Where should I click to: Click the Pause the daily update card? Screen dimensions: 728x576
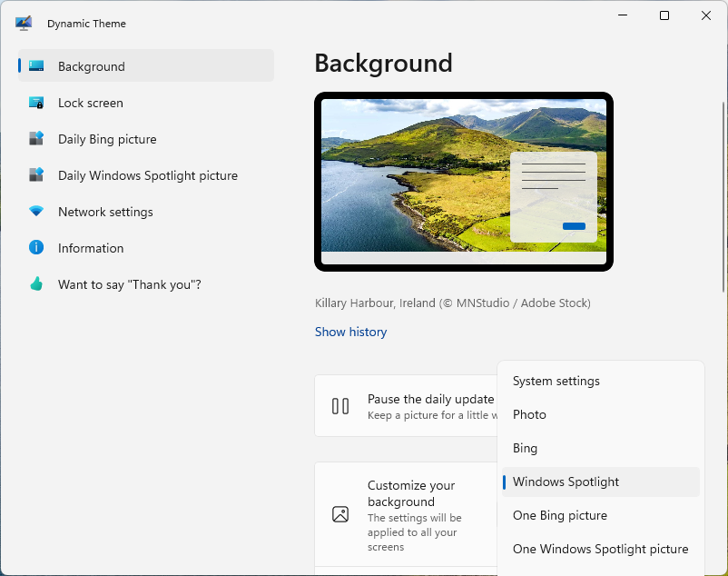point(407,405)
